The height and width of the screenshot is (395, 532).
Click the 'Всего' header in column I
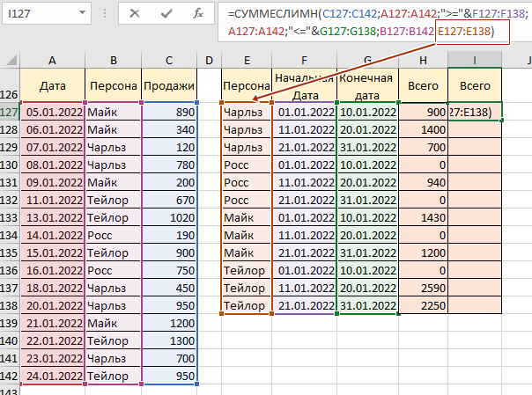pos(475,85)
